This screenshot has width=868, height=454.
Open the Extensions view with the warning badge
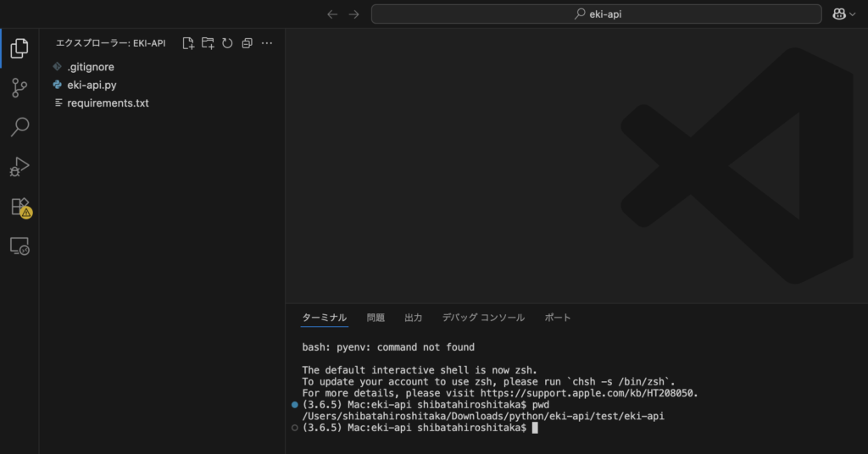tap(21, 208)
